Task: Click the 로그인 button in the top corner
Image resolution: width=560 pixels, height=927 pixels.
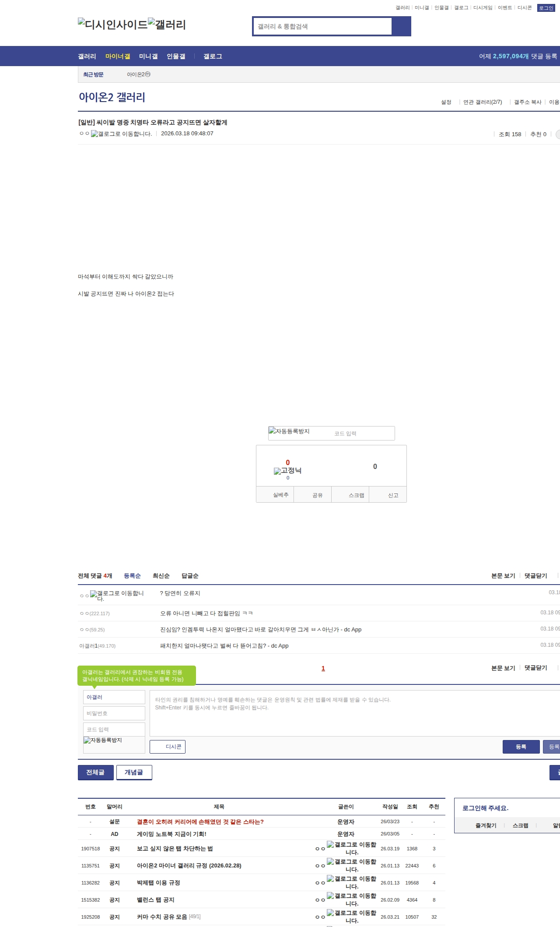Action: [546, 8]
